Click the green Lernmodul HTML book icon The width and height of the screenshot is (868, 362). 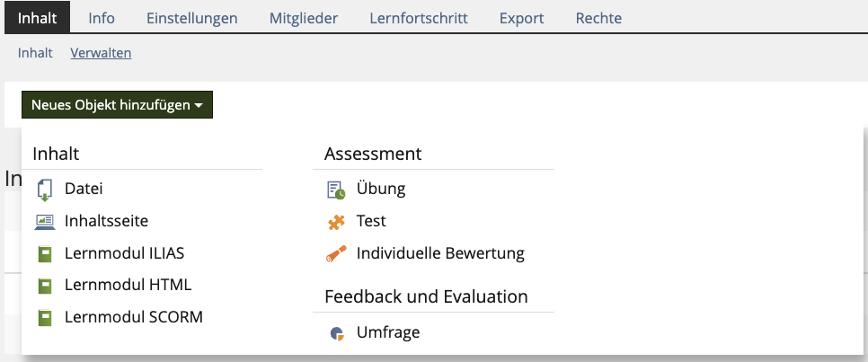(44, 286)
